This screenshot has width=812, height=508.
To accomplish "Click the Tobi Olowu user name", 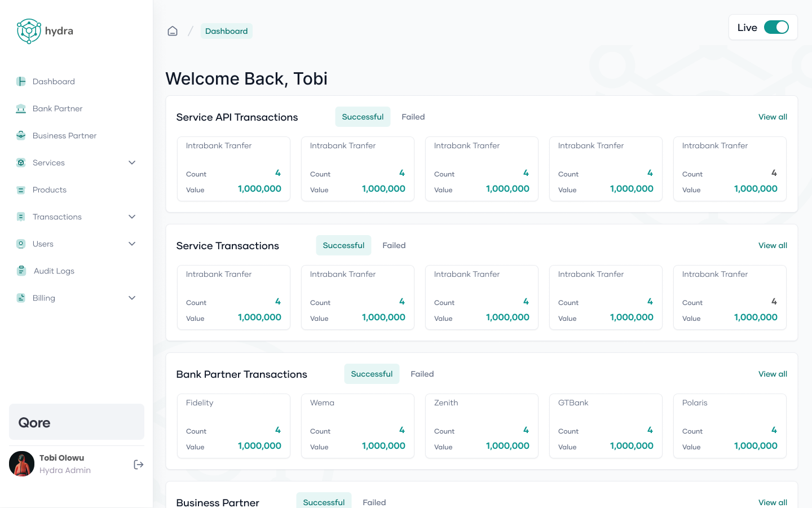I will 61,458.
